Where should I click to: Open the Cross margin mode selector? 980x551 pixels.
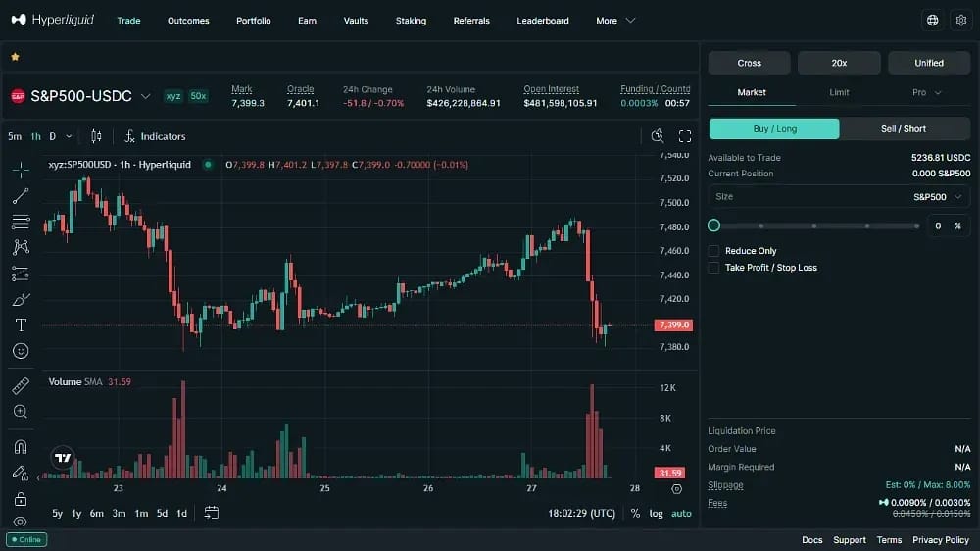click(x=750, y=63)
